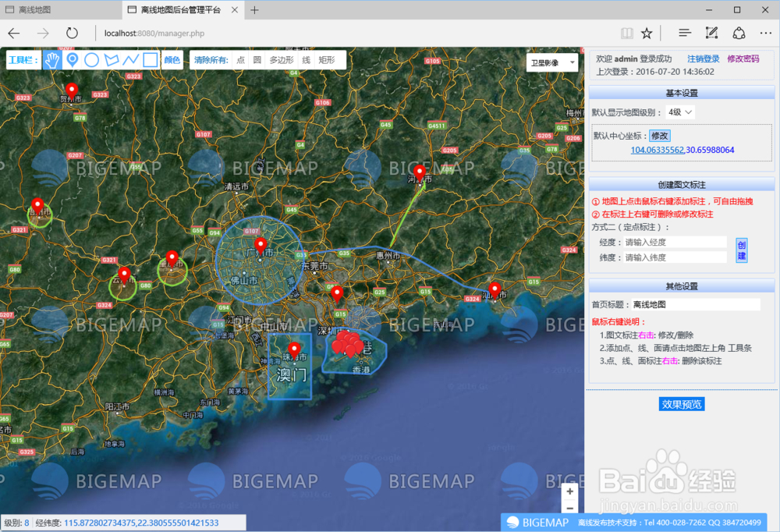The image size is (780, 532).
Task: Click the favorites star in the address bar
Action: tap(647, 34)
